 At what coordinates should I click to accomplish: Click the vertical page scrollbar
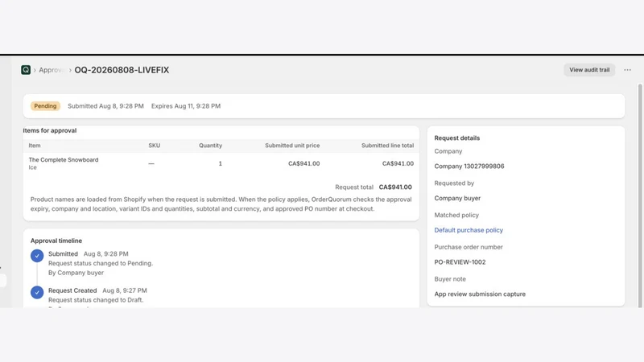tap(639, 195)
